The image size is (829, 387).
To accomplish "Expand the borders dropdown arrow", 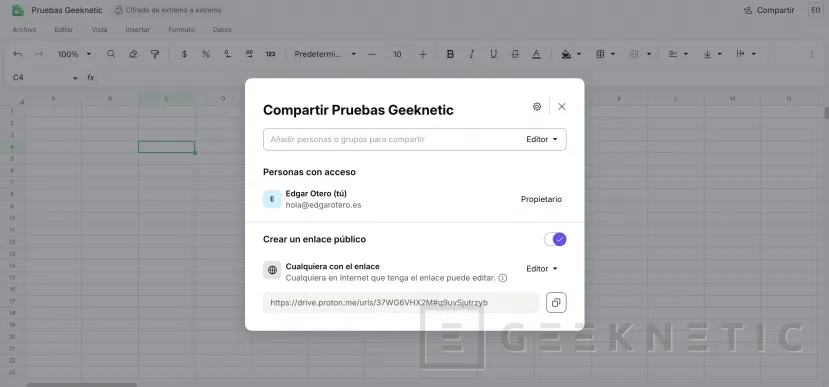I will click(613, 54).
